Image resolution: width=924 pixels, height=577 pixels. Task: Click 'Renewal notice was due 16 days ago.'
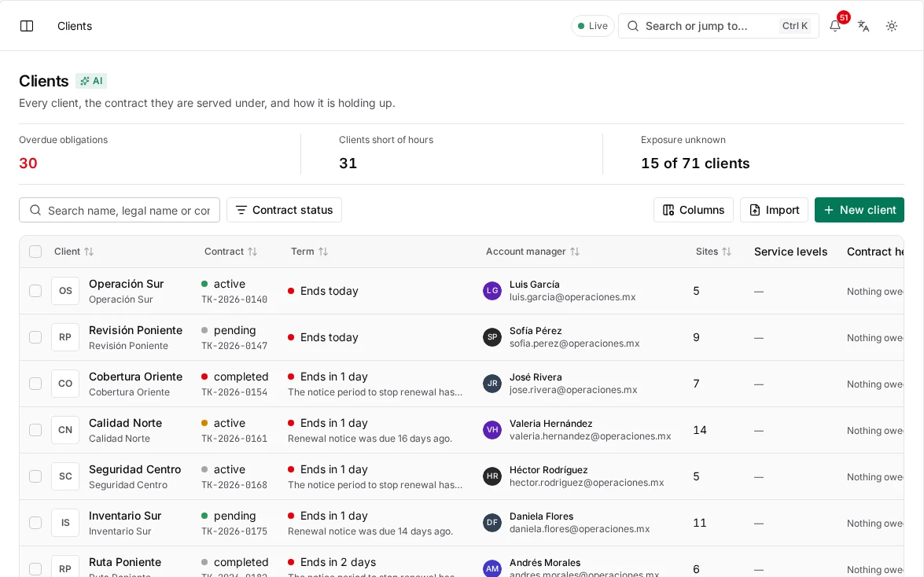[x=370, y=439]
